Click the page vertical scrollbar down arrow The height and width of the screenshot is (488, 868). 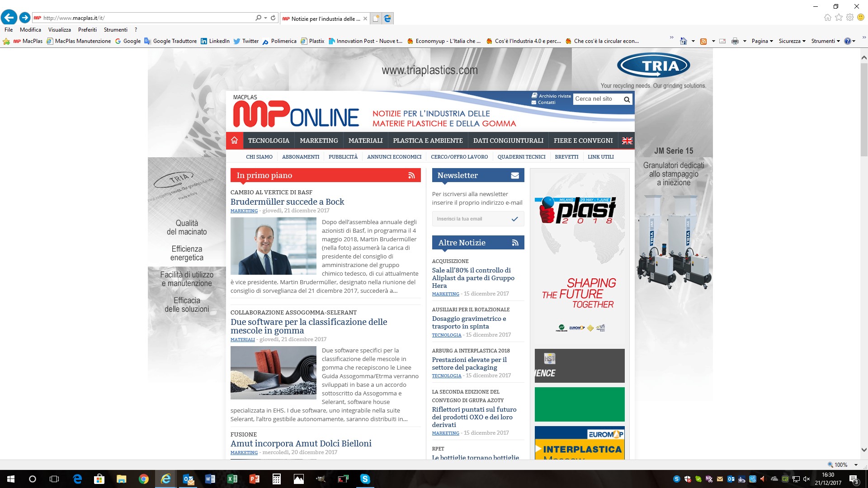pyautogui.click(x=864, y=450)
